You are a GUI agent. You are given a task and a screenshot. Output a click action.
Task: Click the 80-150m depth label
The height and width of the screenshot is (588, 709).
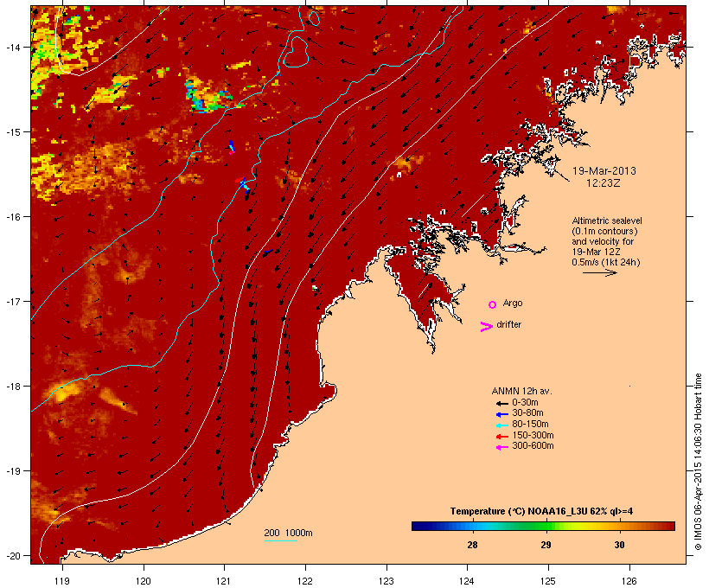530,424
